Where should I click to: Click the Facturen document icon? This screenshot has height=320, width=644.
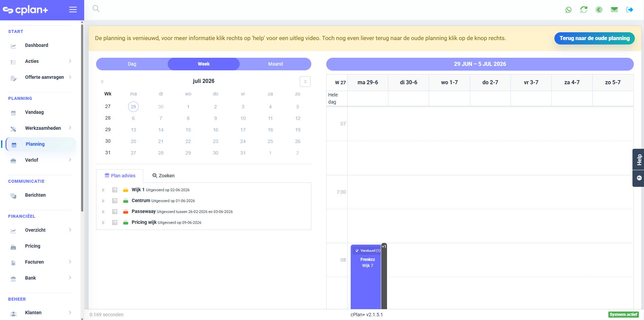pyautogui.click(x=13, y=263)
